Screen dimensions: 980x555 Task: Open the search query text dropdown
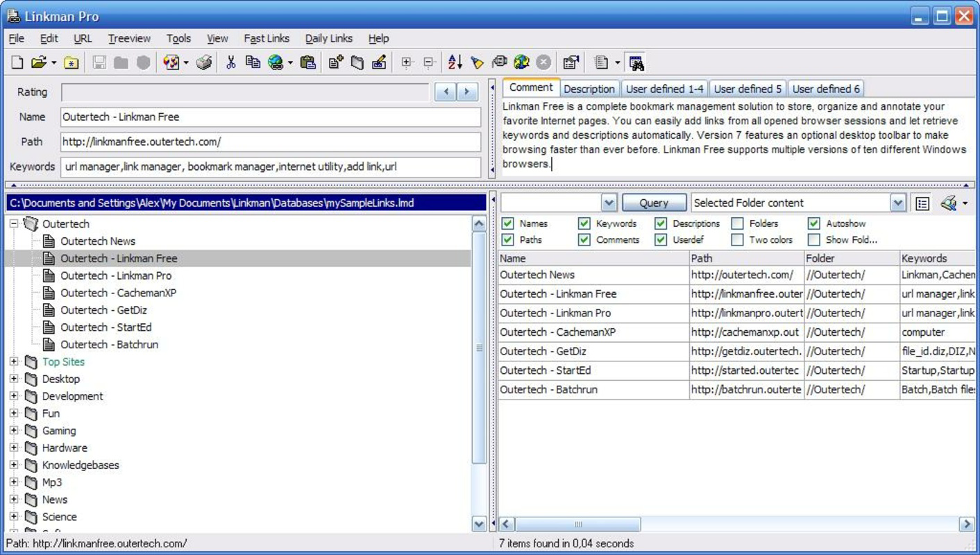(x=609, y=203)
